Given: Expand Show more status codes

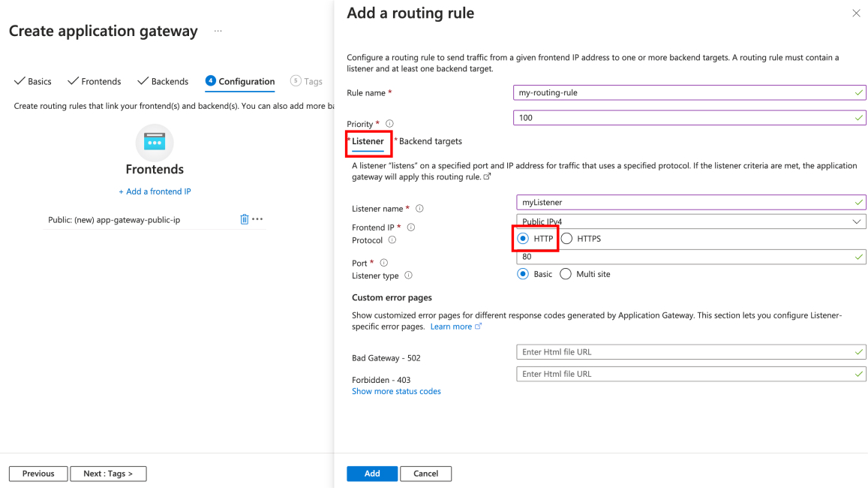Looking at the screenshot, I should 396,390.
